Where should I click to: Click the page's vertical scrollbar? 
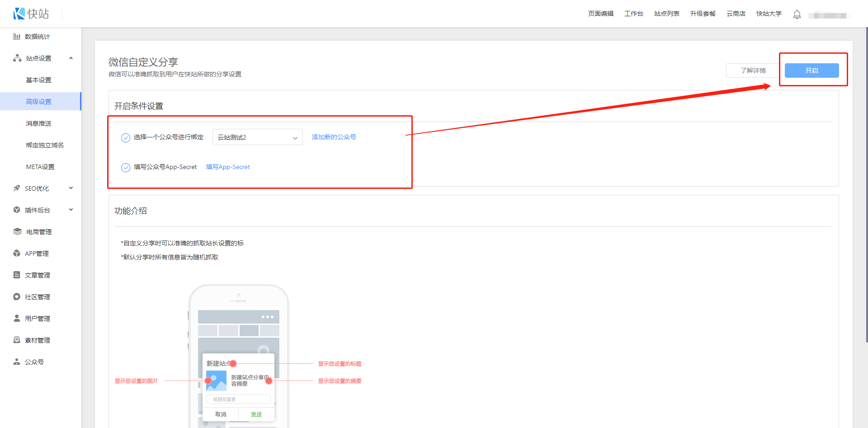click(x=866, y=181)
